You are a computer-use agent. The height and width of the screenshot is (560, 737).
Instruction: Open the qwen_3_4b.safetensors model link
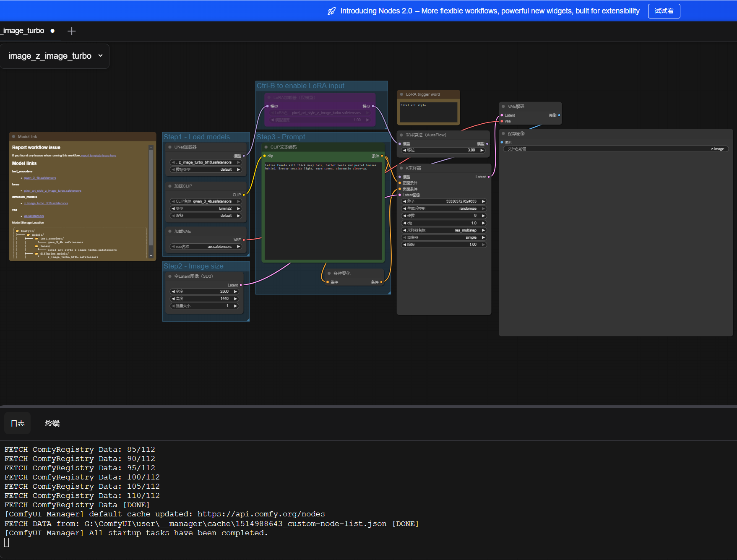[40, 178]
